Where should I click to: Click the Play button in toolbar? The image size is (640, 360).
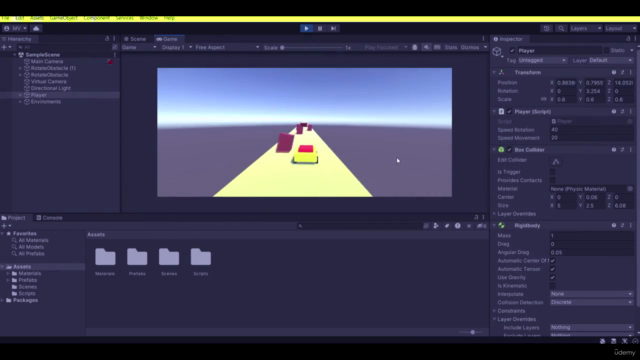click(x=306, y=29)
